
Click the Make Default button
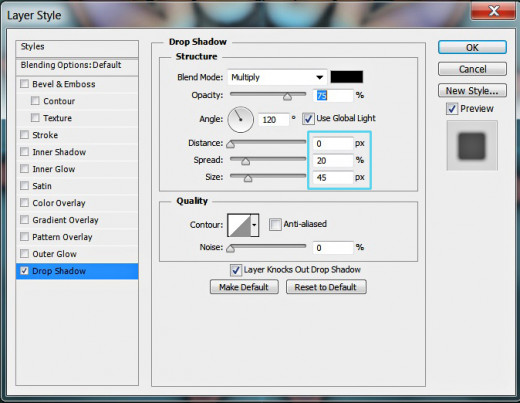coord(244,287)
